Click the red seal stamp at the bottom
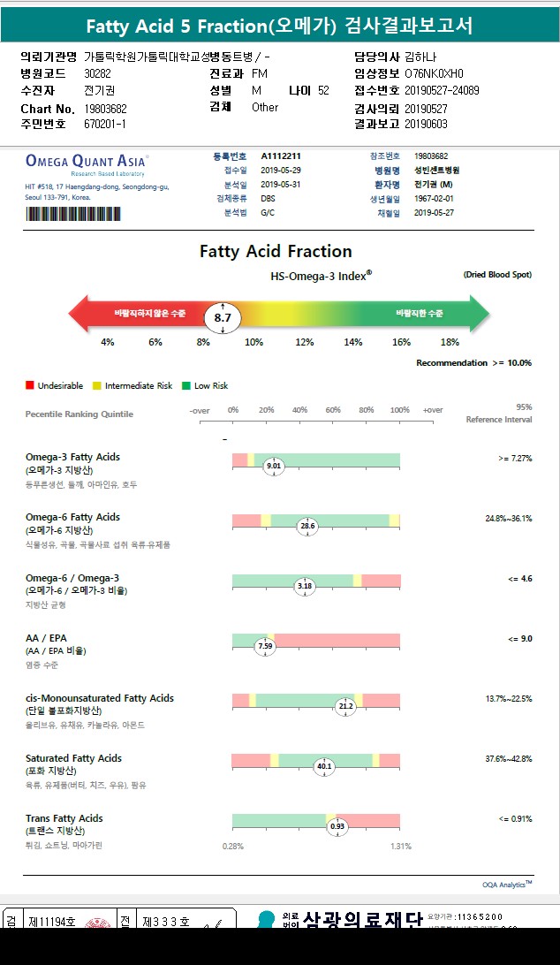 96,923
